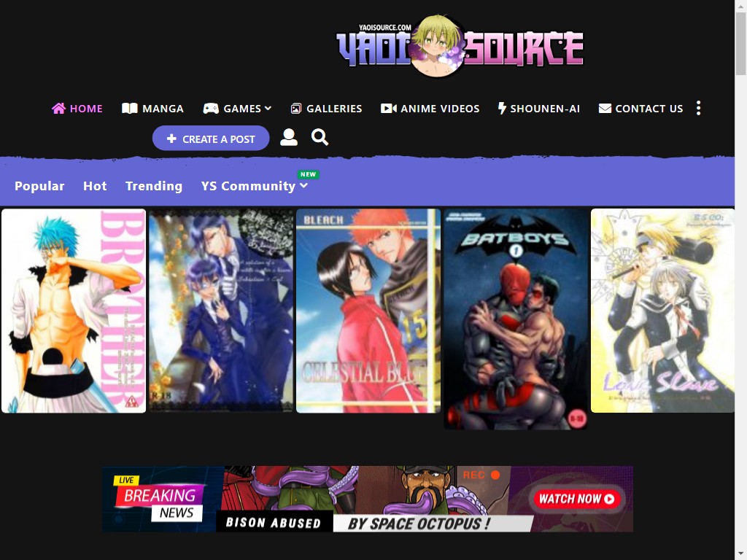The image size is (747, 560).
Task: Click the Contact Us envelope icon
Action: coord(605,109)
